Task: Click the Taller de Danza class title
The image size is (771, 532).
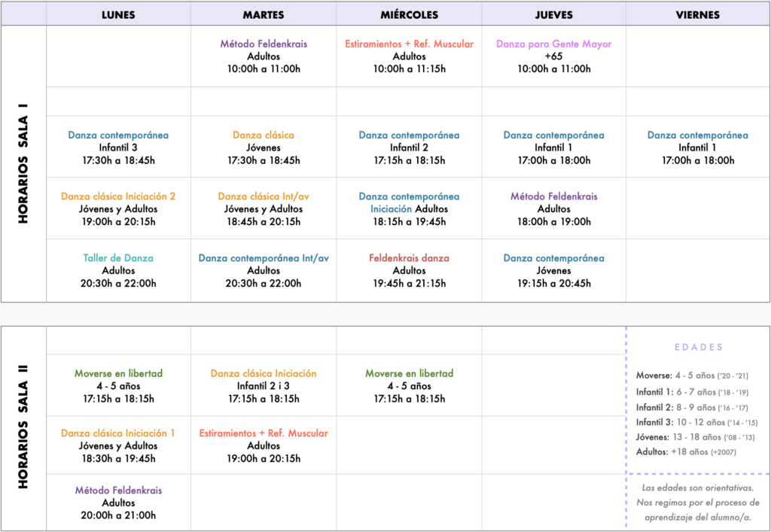Action: point(118,258)
